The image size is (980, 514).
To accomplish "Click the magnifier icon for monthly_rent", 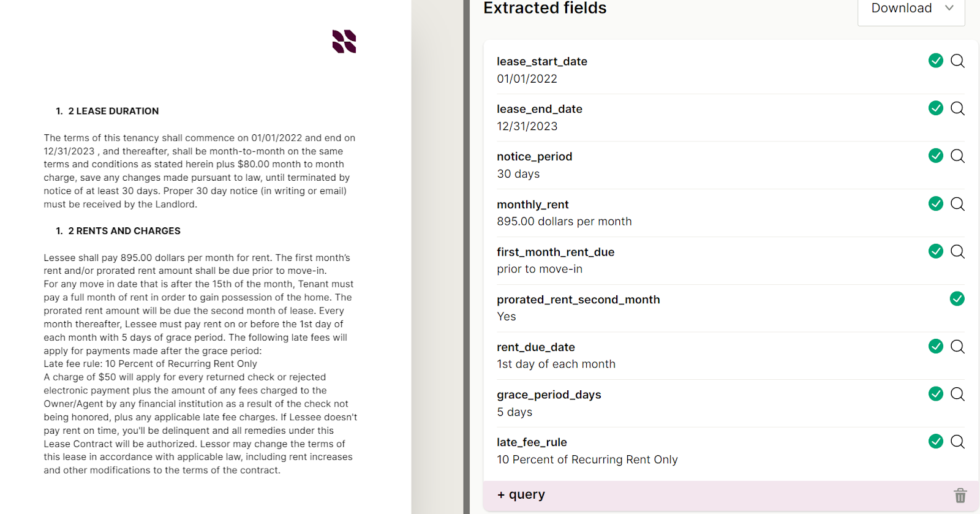I will 957,204.
